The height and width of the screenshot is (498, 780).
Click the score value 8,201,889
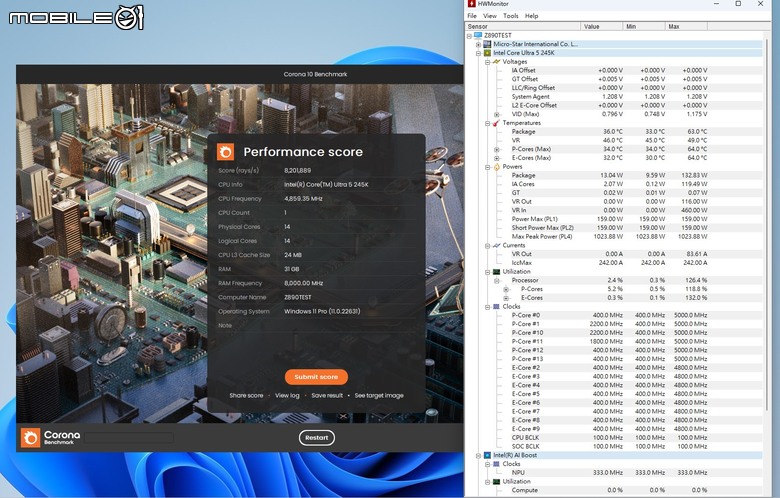[297, 171]
